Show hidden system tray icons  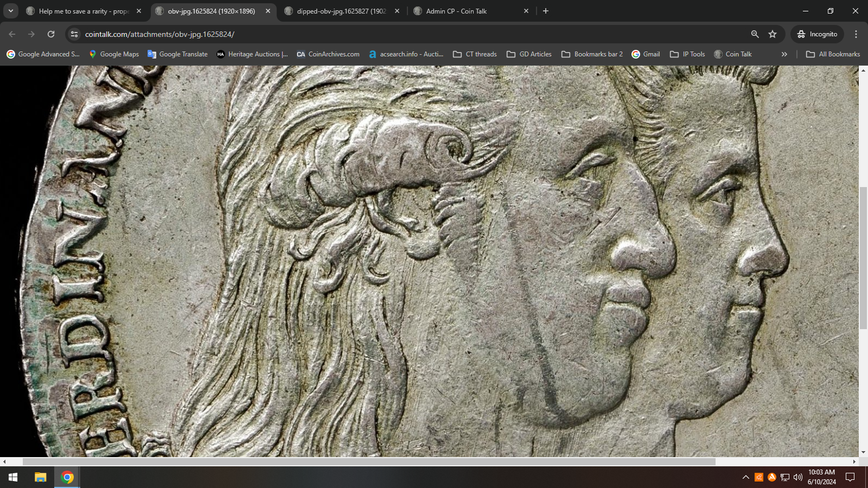tap(746, 477)
